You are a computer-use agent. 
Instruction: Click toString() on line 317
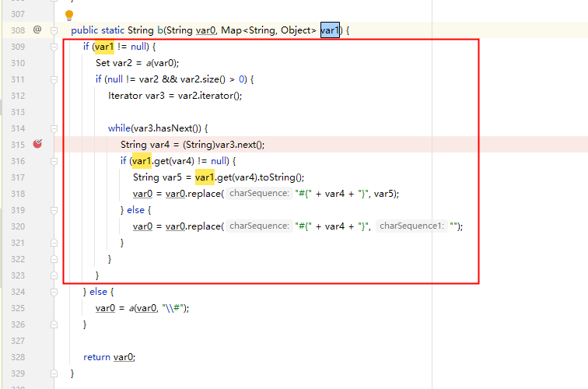(x=280, y=177)
